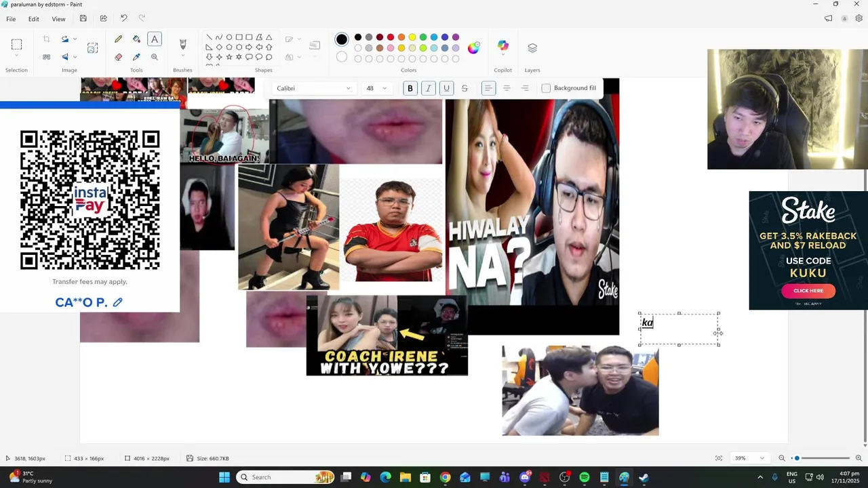Screen dimensions: 868x488
Task: Open Steam from the taskbar
Action: tap(644, 477)
